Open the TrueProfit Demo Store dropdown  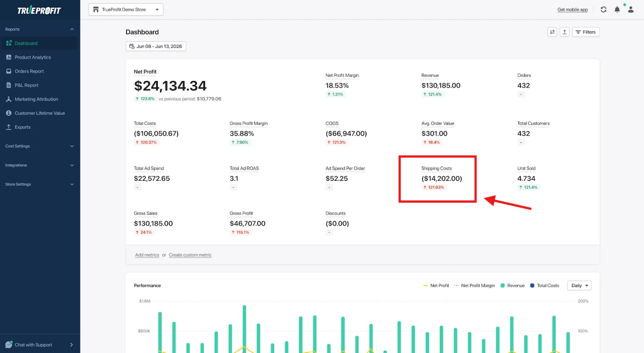(x=126, y=10)
